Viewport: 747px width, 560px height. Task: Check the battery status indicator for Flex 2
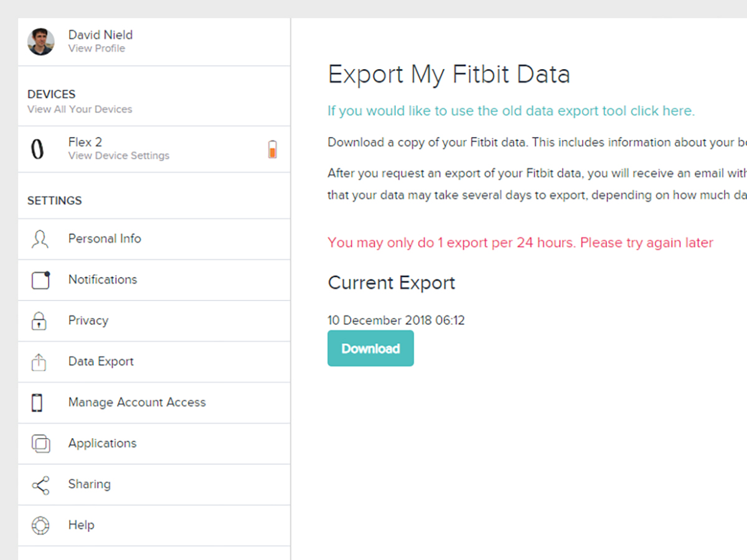[272, 149]
